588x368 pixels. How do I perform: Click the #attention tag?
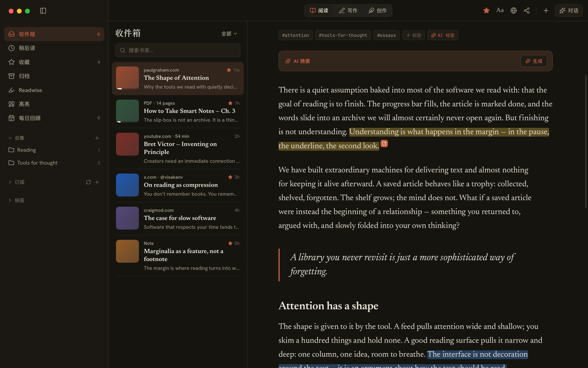click(295, 35)
